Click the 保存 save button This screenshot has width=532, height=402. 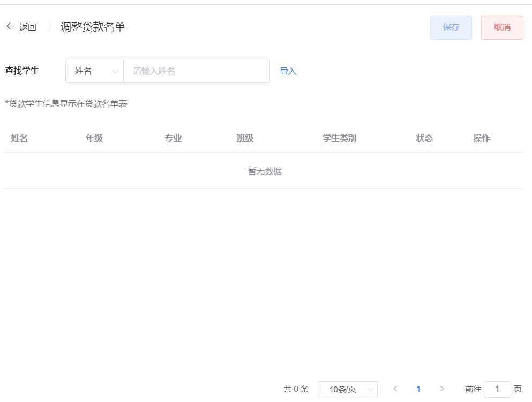click(451, 27)
